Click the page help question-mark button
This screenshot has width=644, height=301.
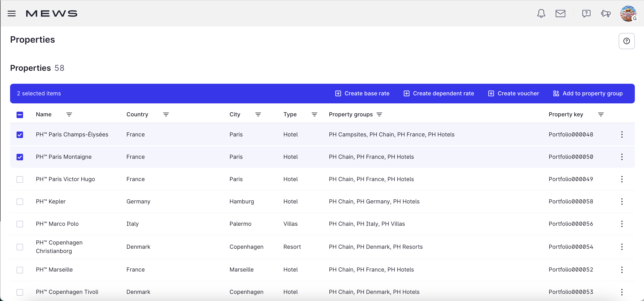pos(627,41)
